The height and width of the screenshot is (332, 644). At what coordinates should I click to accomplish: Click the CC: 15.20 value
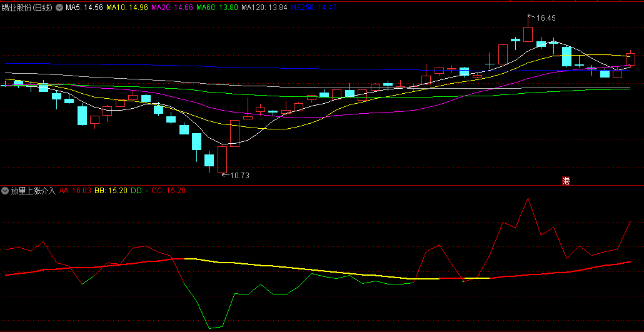click(x=168, y=191)
